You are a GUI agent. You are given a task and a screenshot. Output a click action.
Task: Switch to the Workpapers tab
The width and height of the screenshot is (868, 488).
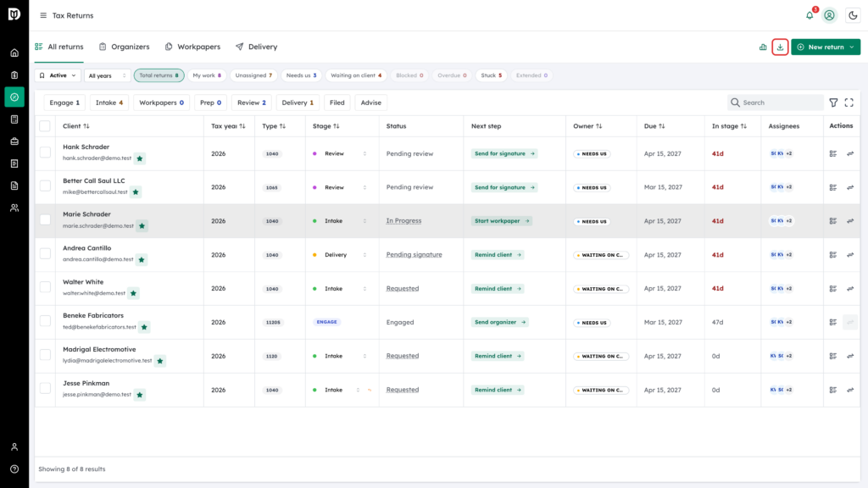[192, 47]
